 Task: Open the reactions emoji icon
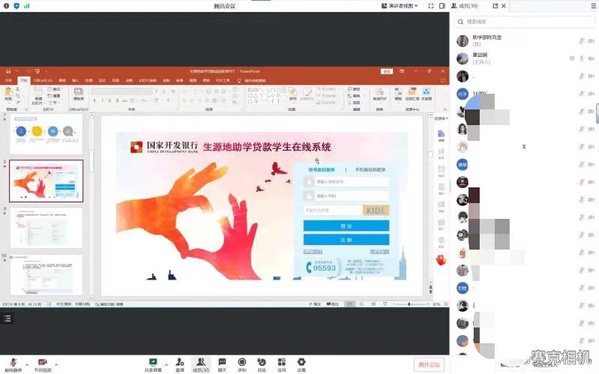coord(262,364)
